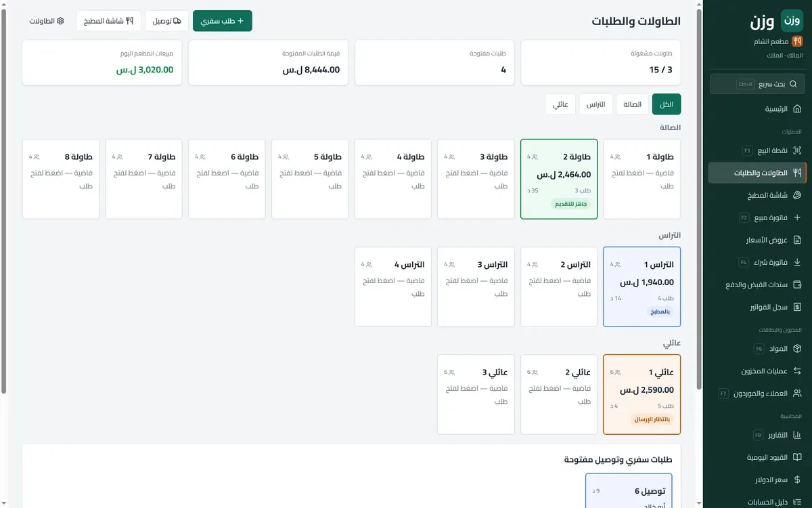
Task: Click the 8,444.00 ل.س open orders value
Action: point(311,70)
